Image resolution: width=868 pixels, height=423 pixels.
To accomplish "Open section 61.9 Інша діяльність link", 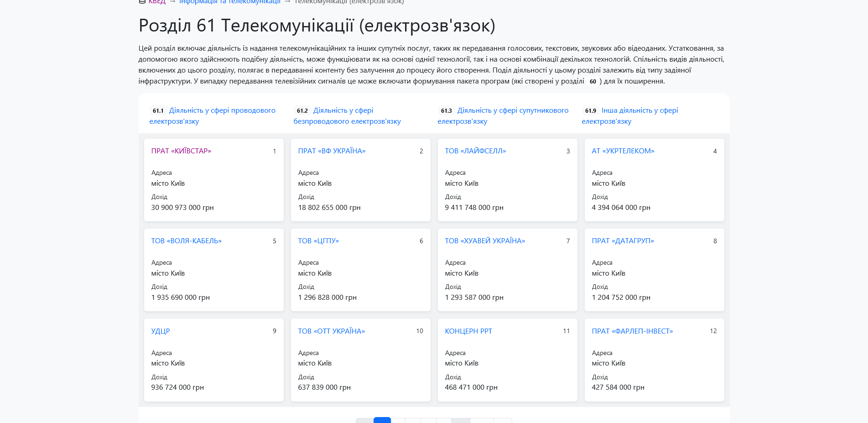I will 630,115.
